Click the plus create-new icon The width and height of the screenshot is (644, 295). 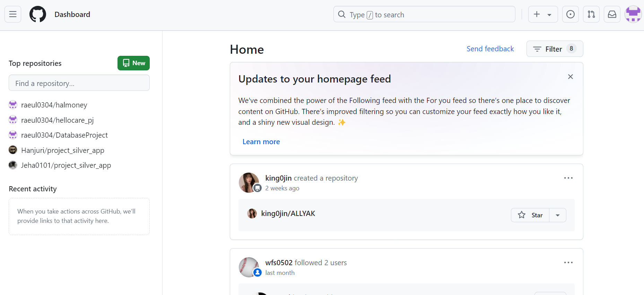[x=537, y=14]
